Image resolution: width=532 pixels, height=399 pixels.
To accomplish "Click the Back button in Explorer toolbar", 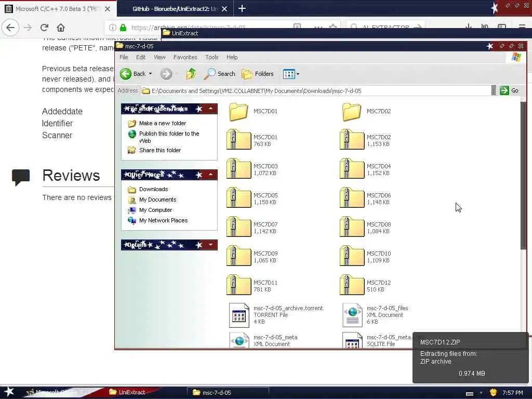I will 132,74.
